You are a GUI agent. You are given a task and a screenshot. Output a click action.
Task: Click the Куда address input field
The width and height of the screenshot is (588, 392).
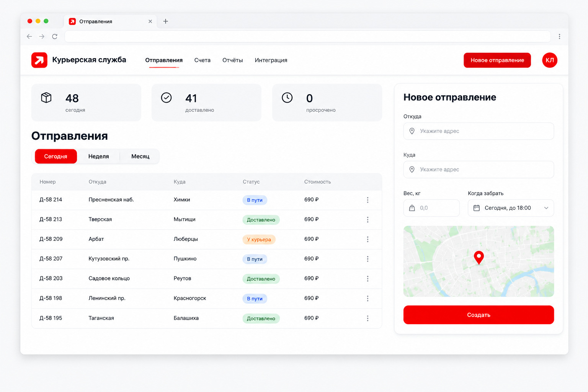[x=479, y=170]
